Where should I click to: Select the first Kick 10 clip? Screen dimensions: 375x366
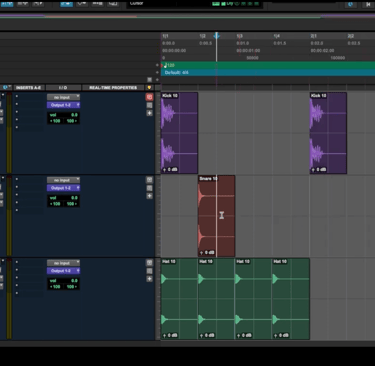[179, 133]
